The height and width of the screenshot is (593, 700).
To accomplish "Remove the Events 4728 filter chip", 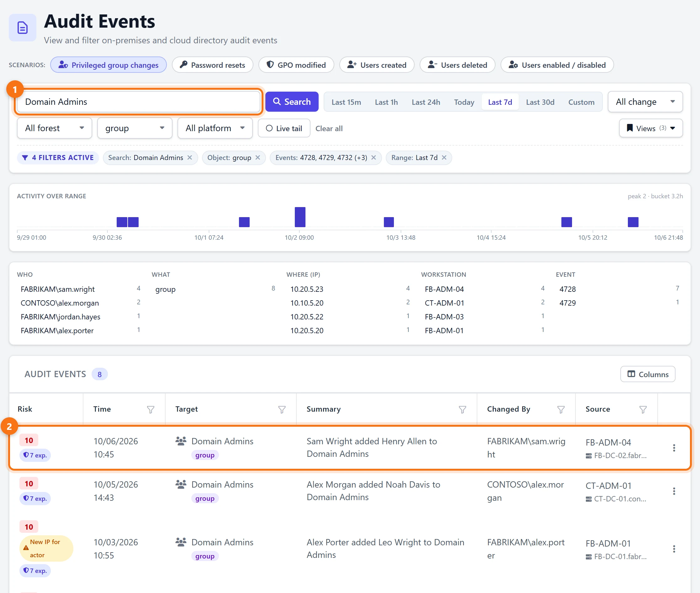I will click(x=374, y=158).
